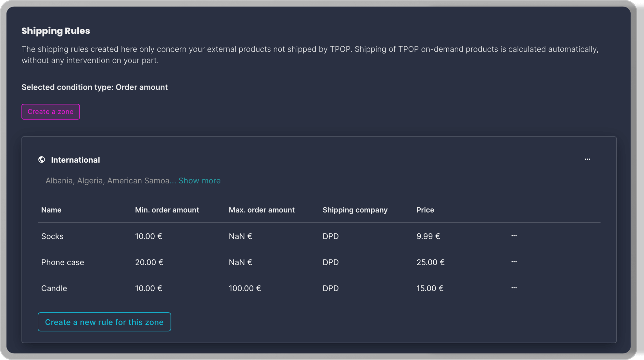Open options menu for the Candle rule
This screenshot has height=360, width=644.
coord(514,288)
